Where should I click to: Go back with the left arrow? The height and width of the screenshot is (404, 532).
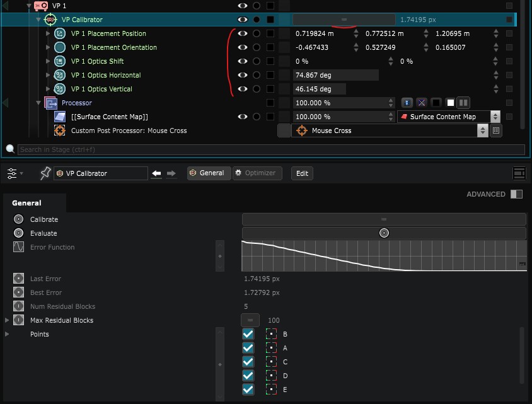(156, 174)
